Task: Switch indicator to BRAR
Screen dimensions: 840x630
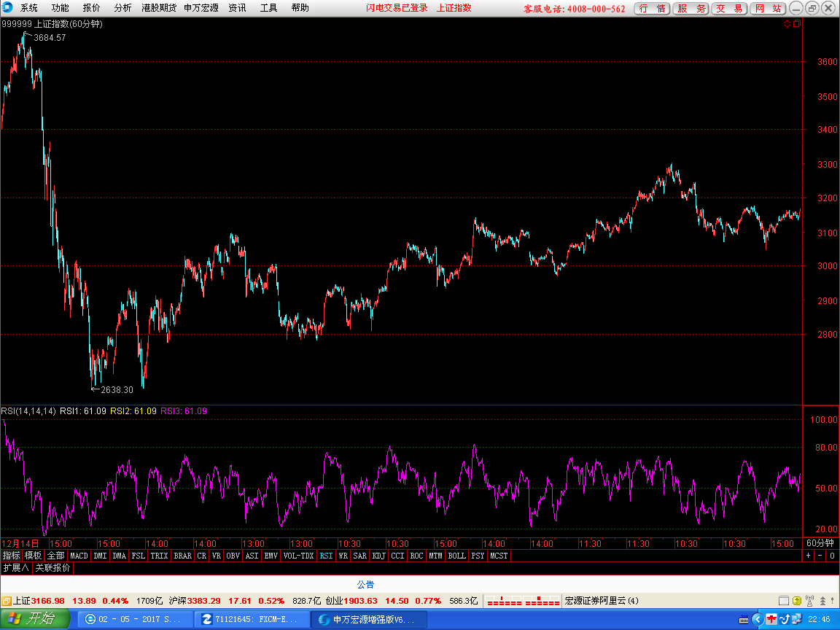Action: coord(183,556)
